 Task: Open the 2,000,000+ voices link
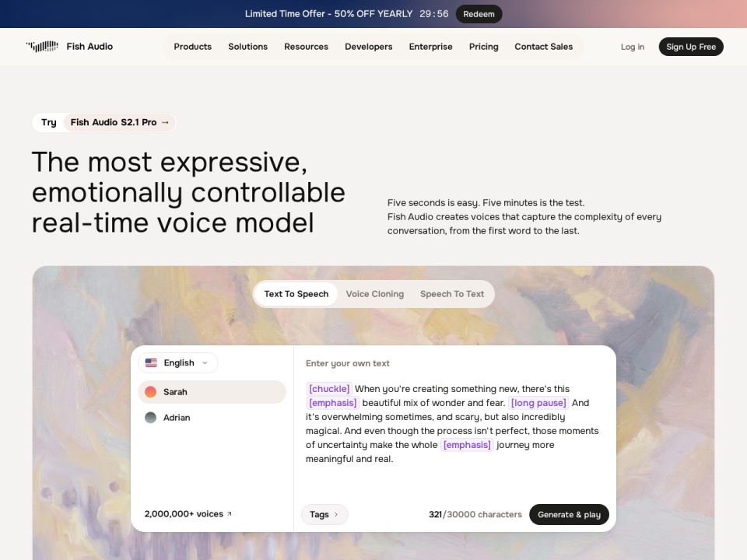[x=188, y=514]
